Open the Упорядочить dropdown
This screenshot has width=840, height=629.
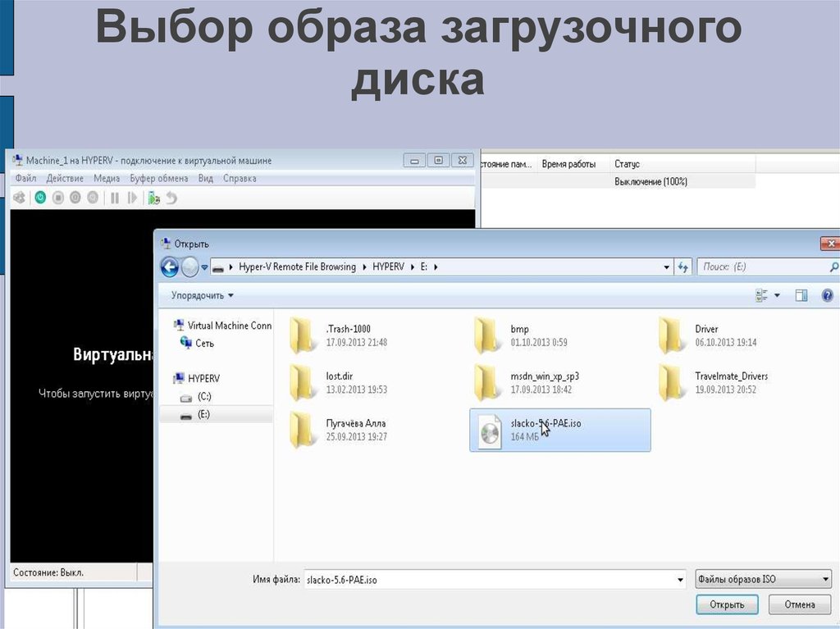click(203, 295)
